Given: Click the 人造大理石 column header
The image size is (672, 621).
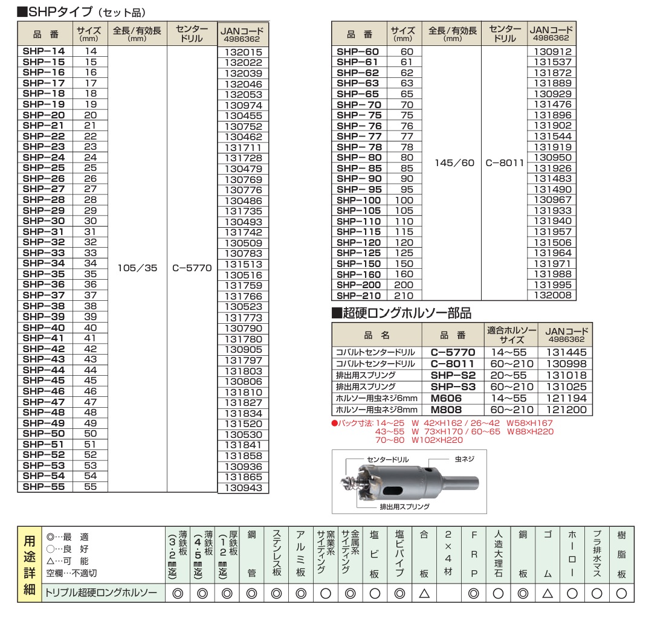Looking at the screenshot, I should click(498, 553).
